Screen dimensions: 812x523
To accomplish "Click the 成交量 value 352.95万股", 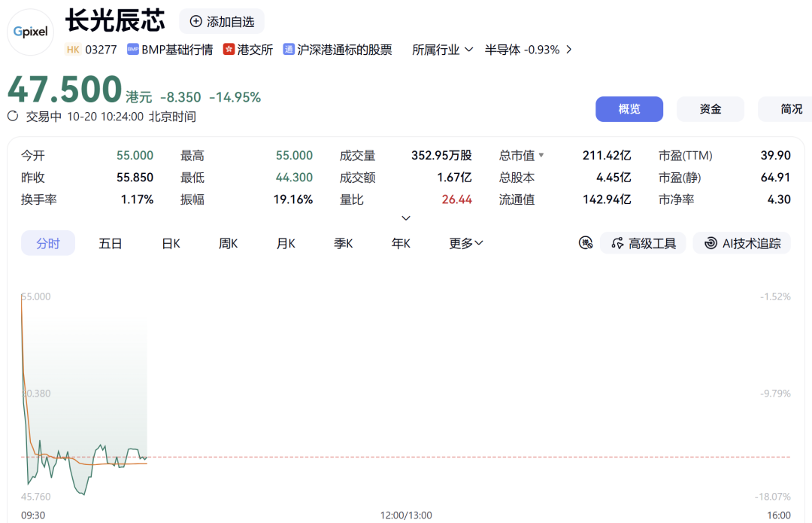I will point(441,156).
